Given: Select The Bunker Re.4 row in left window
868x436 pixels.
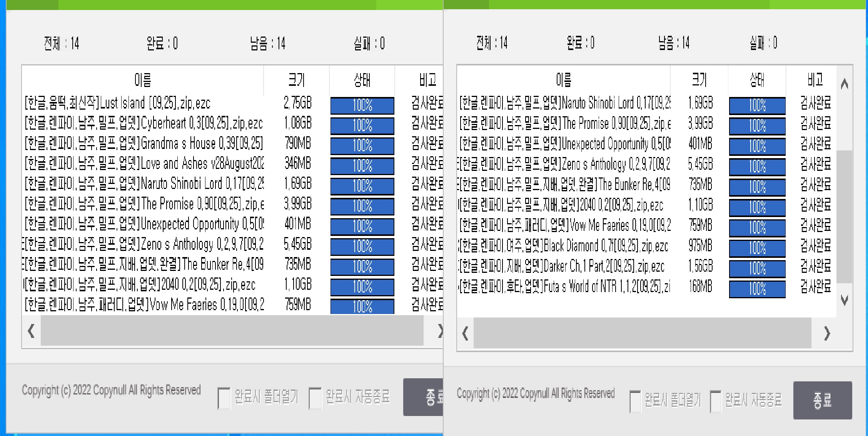Looking at the screenshot, I should (x=232, y=264).
